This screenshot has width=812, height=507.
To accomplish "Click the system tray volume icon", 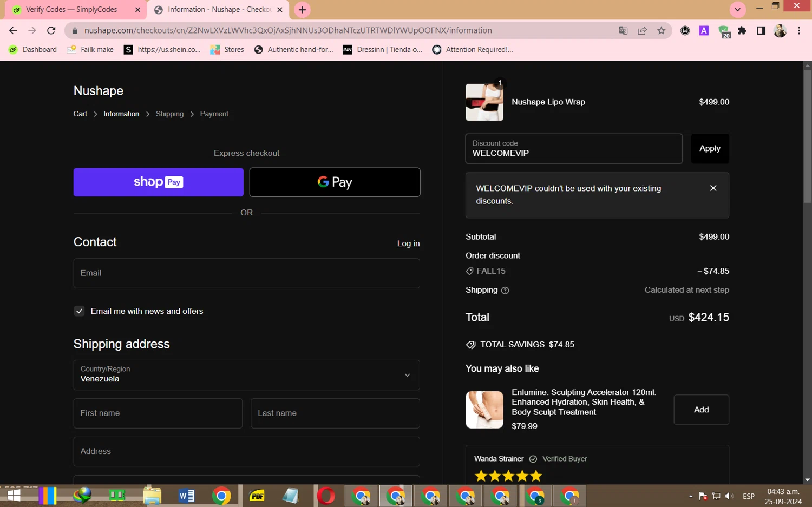I will click(729, 496).
